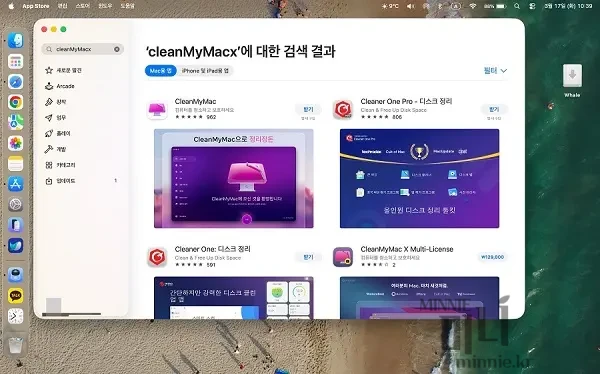Switch to the iPhone 및 iPad용 앱 tab
Screen dimensions: 600x374
(x=205, y=71)
